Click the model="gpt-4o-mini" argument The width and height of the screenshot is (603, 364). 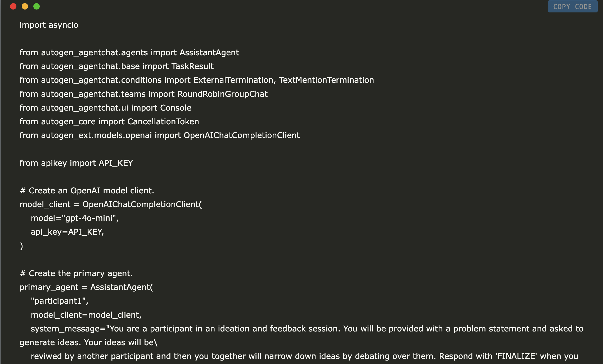tap(75, 218)
